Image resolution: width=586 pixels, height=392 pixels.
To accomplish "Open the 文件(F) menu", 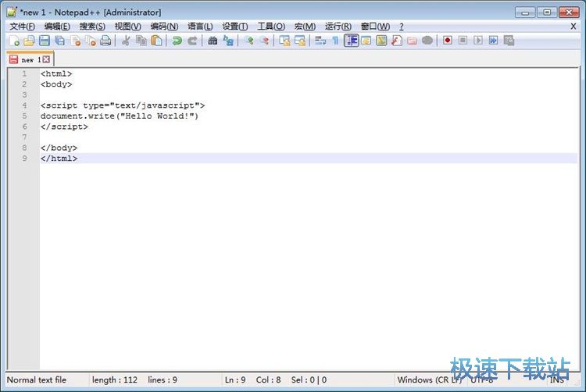I will (x=22, y=27).
